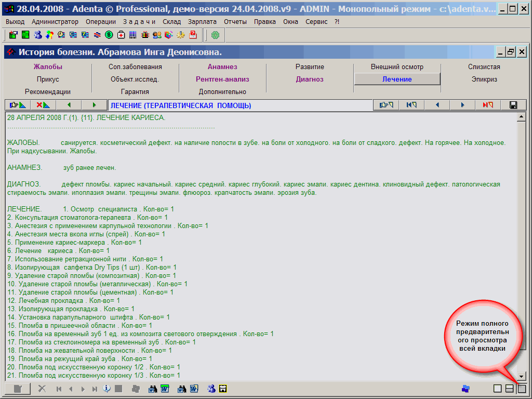Click the two people users toolbar icon
Screen dimensions: 532x399
tap(157, 35)
